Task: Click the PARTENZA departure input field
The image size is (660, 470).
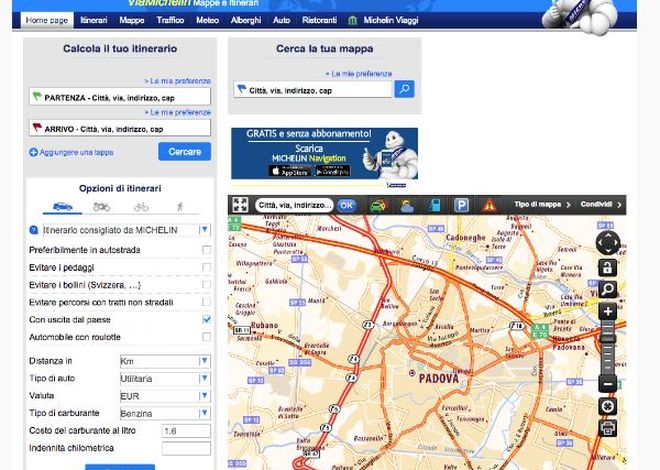Action: pyautogui.click(x=120, y=97)
